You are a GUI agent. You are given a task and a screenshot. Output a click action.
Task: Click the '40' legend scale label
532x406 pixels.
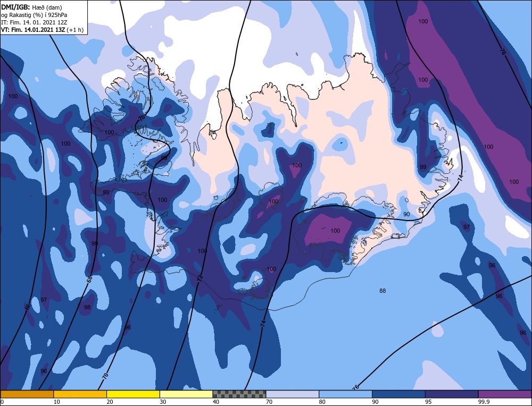[x=216, y=402]
